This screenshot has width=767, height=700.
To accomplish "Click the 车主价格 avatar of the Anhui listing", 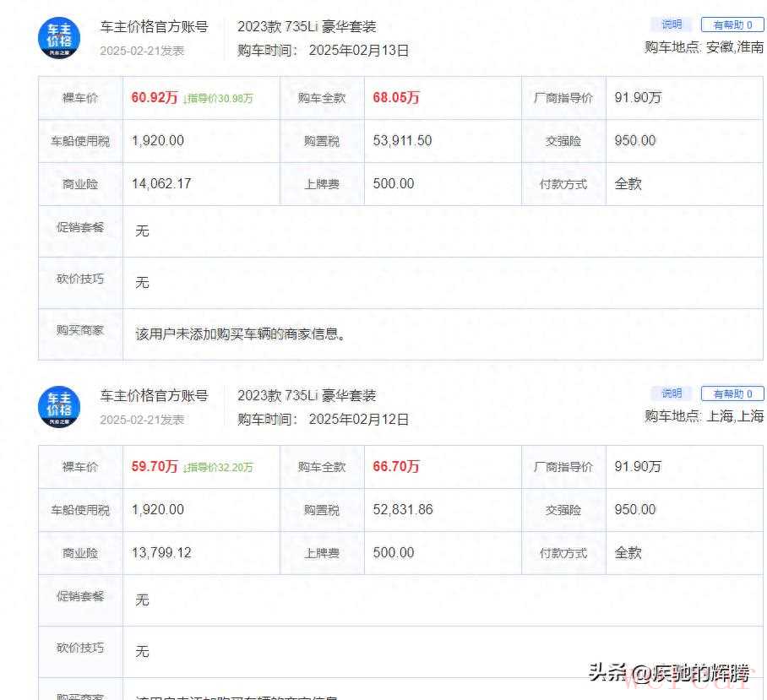I will [x=59, y=38].
